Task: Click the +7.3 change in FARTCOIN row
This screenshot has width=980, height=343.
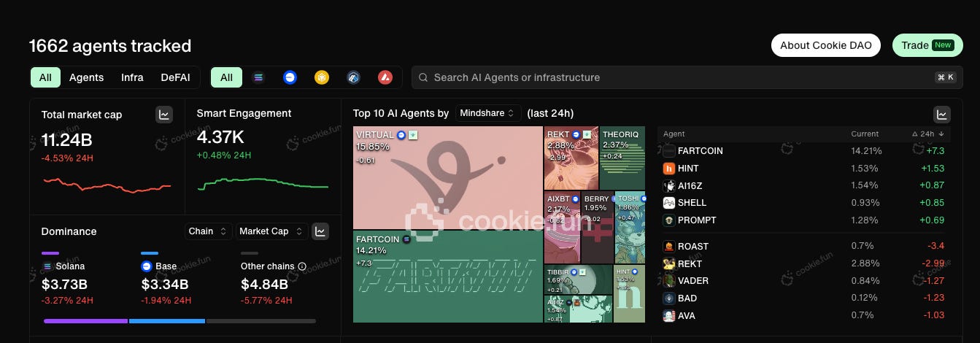Action: point(935,151)
